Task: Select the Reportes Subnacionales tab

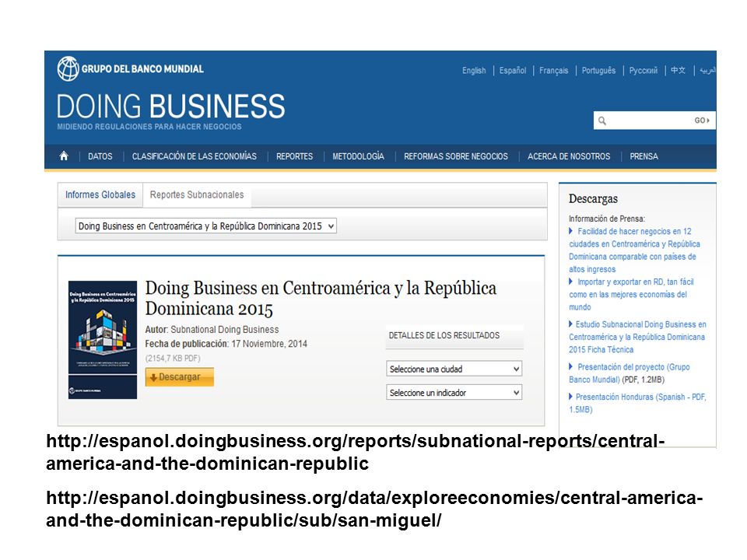Action: coord(197,194)
